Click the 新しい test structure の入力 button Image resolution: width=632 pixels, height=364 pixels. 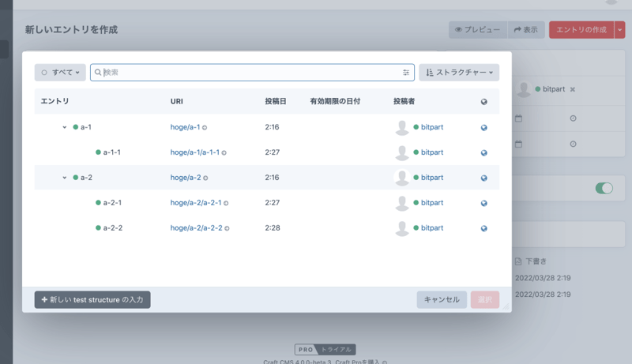[x=92, y=300]
